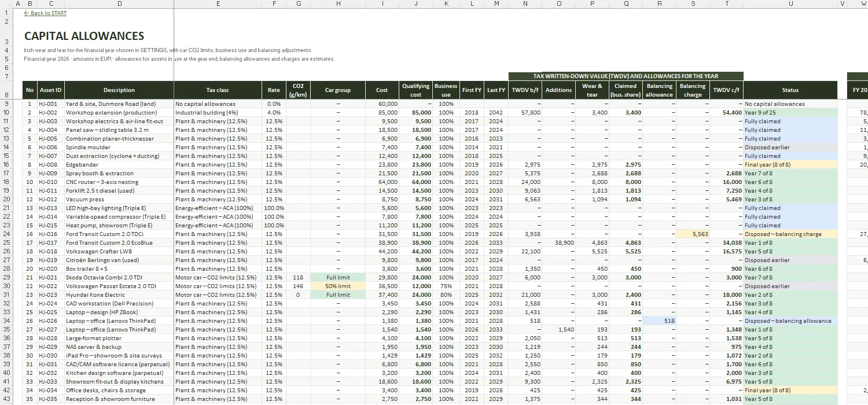This screenshot has height=405, width=868.
Task: Click the Balancing charge header cell
Action: pos(693,90)
